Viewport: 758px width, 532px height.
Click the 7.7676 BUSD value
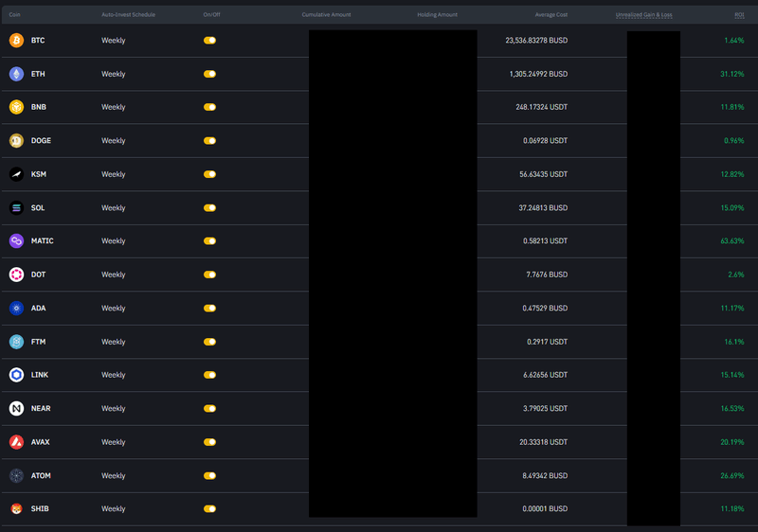point(547,275)
